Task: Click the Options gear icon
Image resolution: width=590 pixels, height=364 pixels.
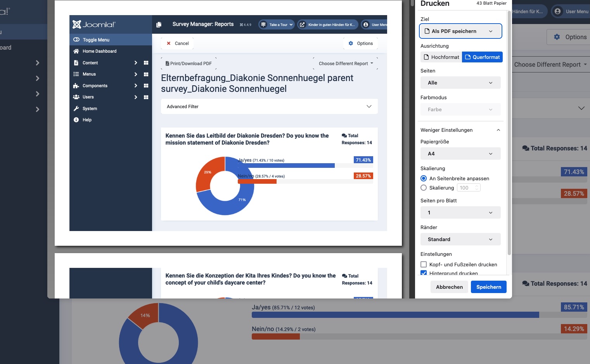Action: tap(557, 37)
